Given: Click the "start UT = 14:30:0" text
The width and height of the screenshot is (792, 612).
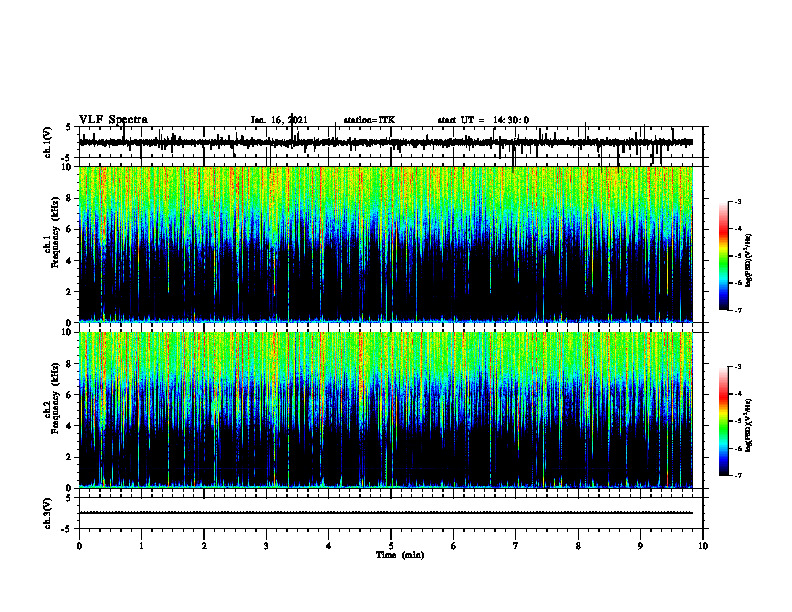Looking at the screenshot, I should tap(483, 120).
